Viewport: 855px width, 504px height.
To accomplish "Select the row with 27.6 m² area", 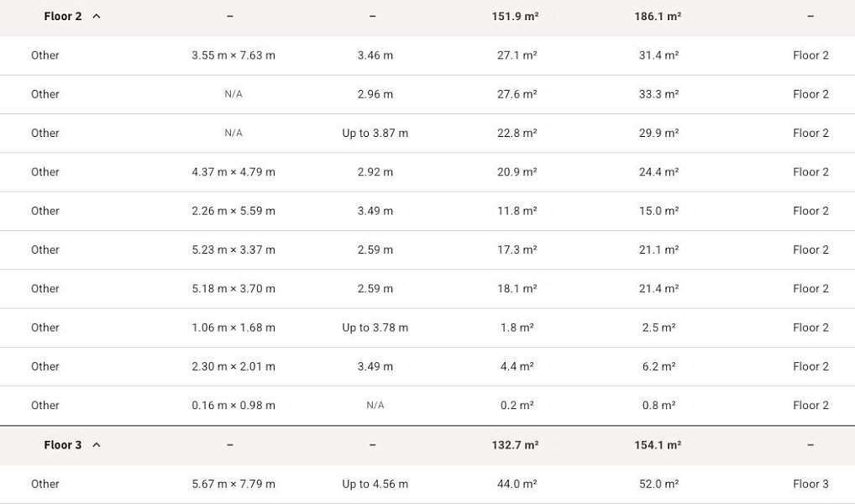I will [x=427, y=94].
